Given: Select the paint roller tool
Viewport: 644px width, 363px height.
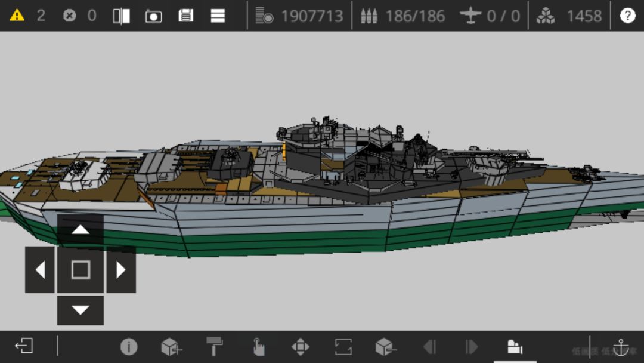Looking at the screenshot, I should point(215,346).
